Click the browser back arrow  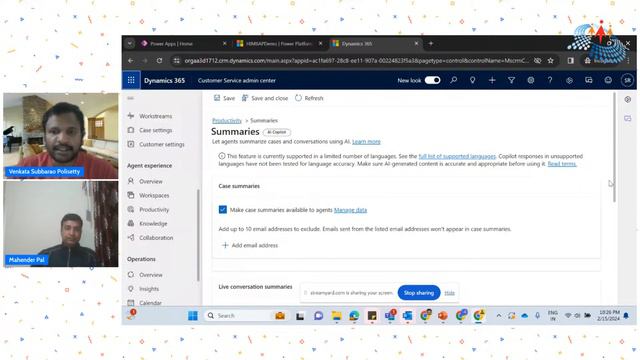click(131, 60)
